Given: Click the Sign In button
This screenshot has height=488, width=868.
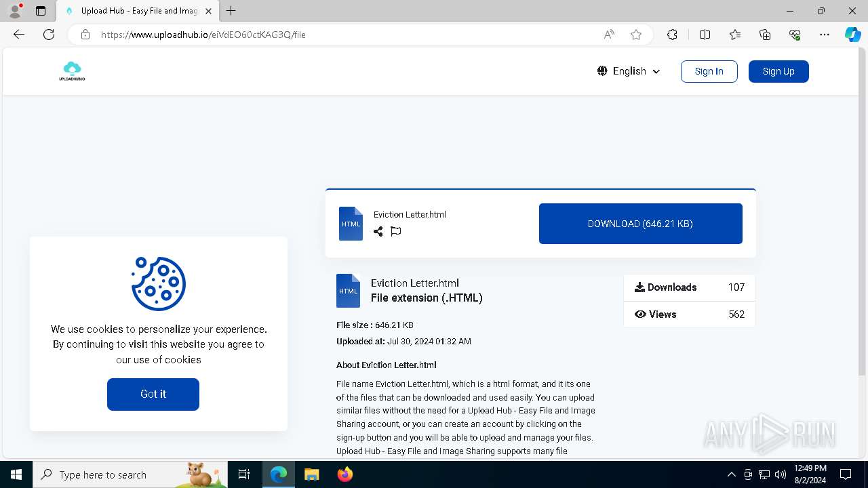Looking at the screenshot, I should pos(709,71).
